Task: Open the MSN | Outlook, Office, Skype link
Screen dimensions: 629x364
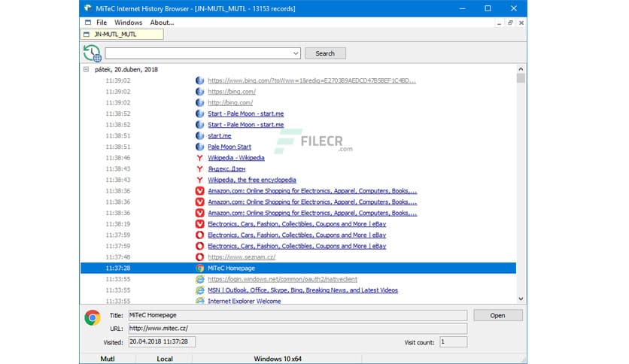Action: [302, 290]
